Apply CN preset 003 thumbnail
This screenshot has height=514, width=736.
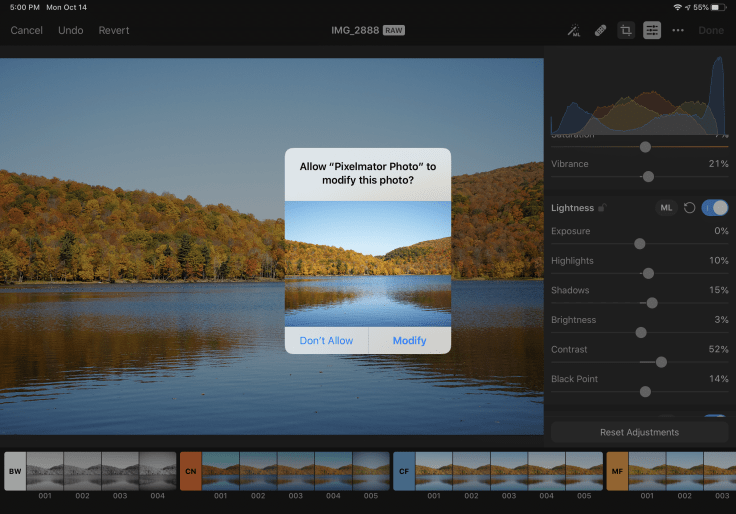click(296, 471)
